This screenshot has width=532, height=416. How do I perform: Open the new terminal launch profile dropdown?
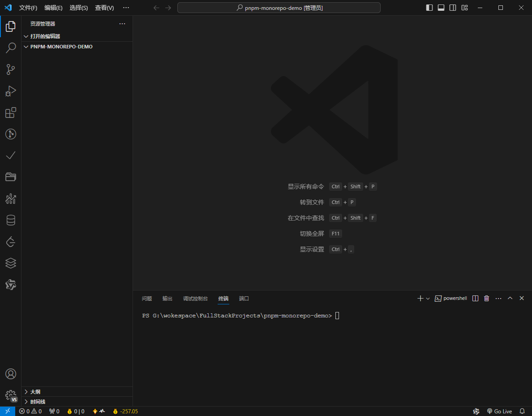click(428, 299)
